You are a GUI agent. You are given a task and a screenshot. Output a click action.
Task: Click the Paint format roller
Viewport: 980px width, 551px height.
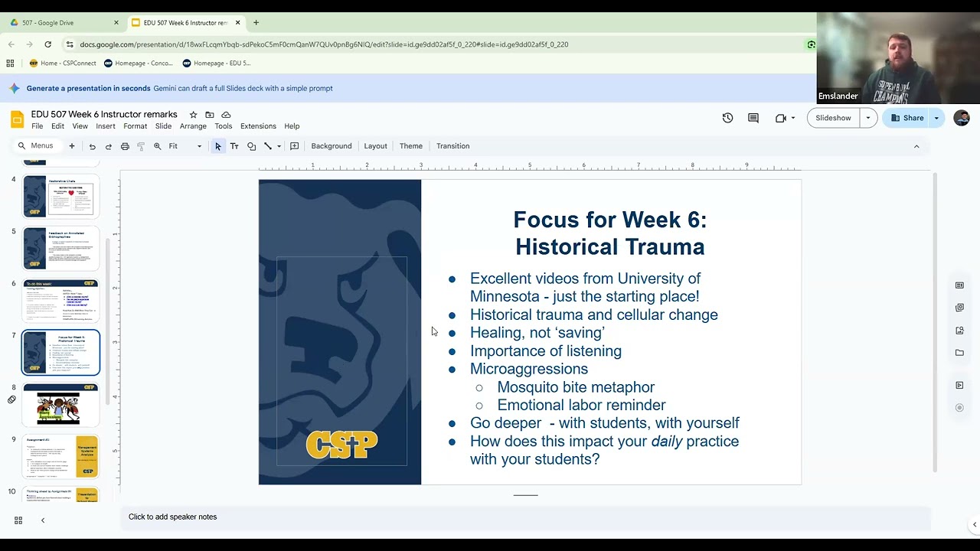(141, 146)
